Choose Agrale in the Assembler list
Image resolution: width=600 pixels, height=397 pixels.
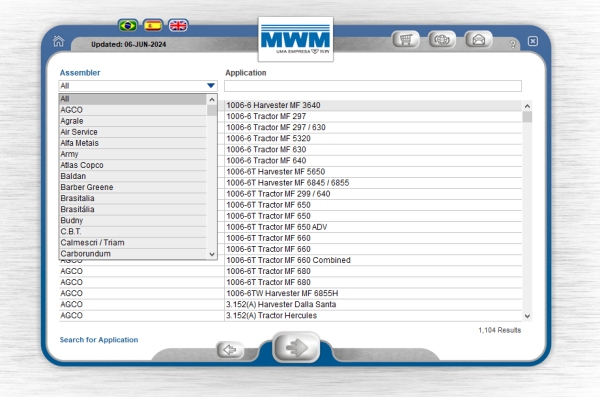tap(133, 121)
